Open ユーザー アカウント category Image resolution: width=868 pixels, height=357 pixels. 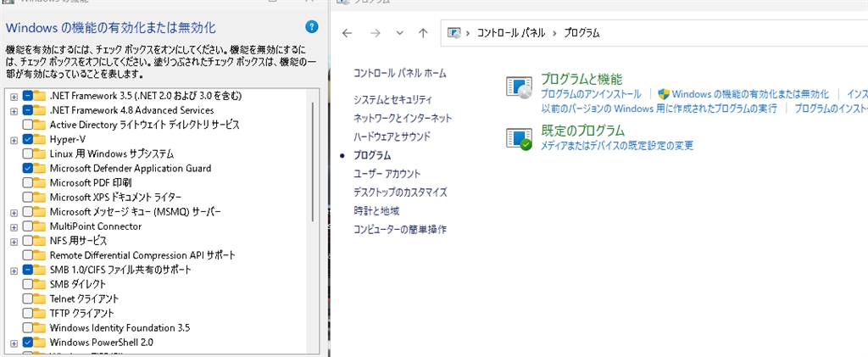click(387, 174)
